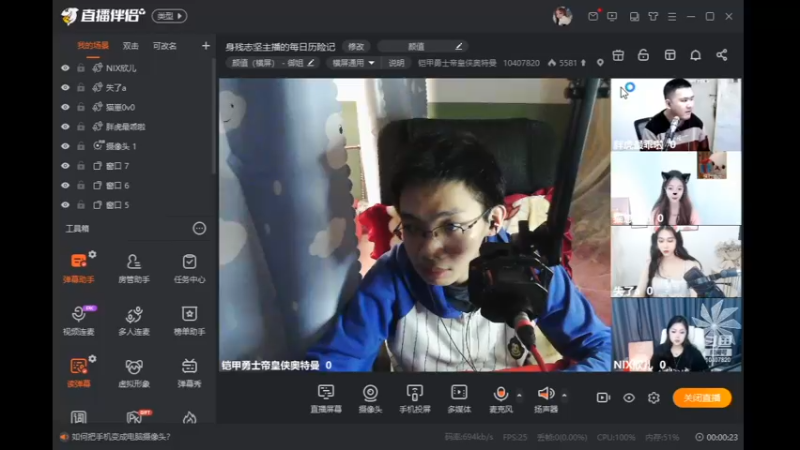
Task: Add 直播屏幕 screen capture source
Action: [x=326, y=398]
